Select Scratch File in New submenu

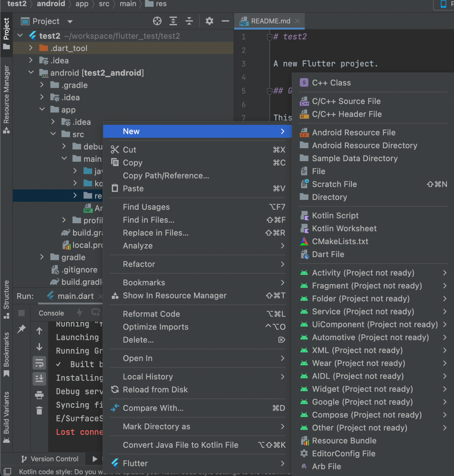click(x=373, y=184)
